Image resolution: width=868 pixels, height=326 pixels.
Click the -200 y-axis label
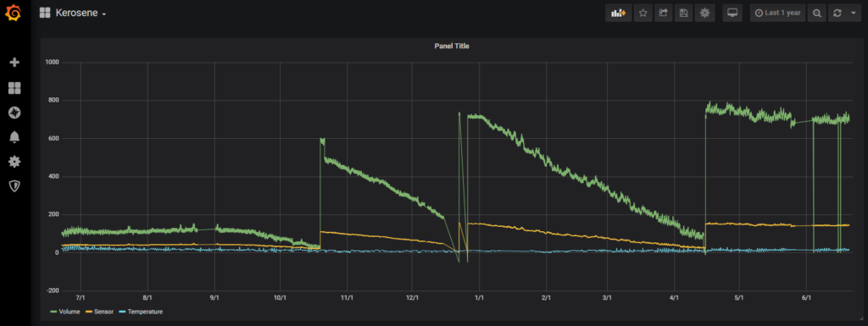[x=53, y=290]
